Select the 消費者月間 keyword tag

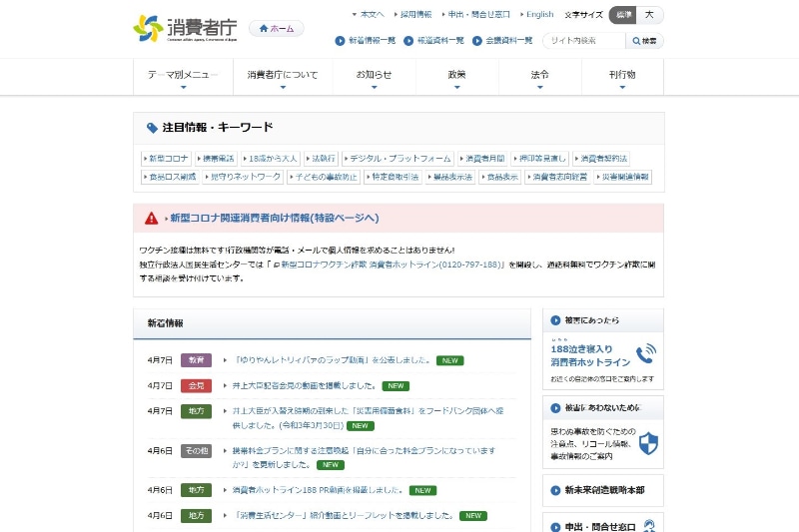coord(482,159)
